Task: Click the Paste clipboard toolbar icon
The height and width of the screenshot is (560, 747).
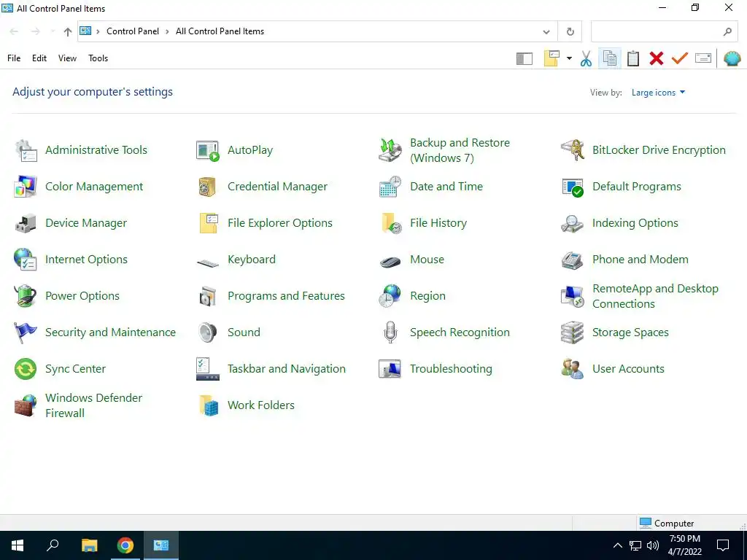Action: [x=633, y=58]
